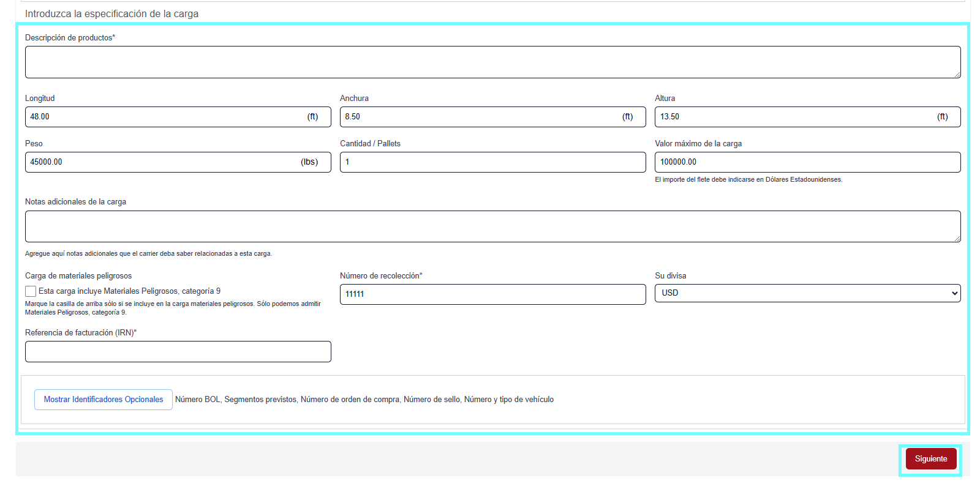Focus the Cantidad / Pallets input
Image resolution: width=980 pixels, height=489 pixels.
coord(492,162)
